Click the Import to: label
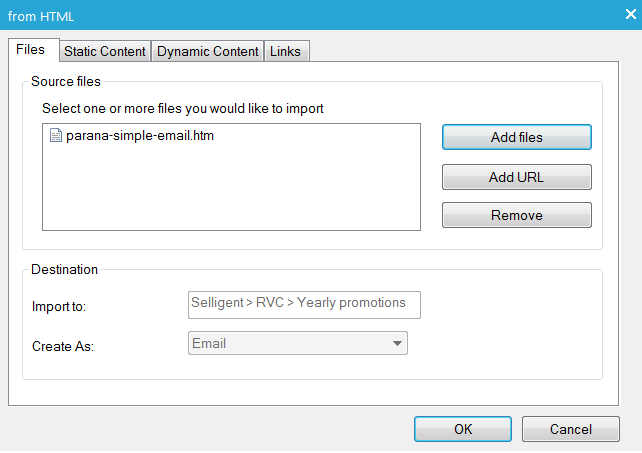The height and width of the screenshot is (453, 642). (60, 305)
